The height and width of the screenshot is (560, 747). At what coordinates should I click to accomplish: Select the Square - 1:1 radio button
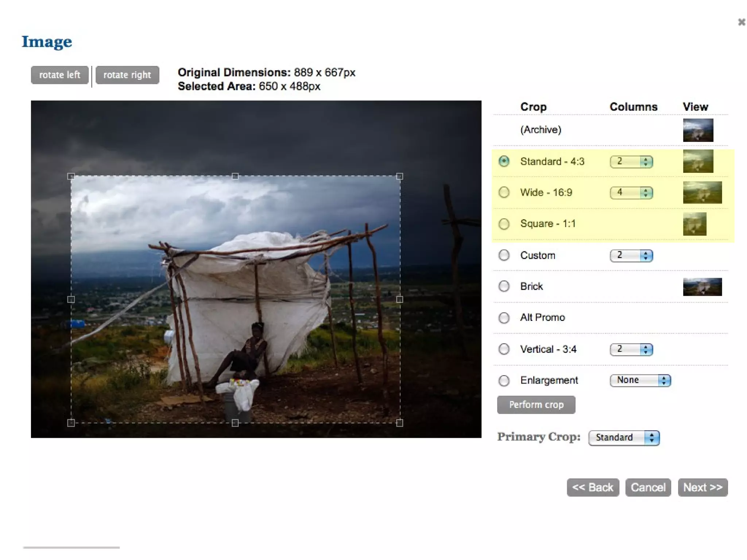click(504, 223)
